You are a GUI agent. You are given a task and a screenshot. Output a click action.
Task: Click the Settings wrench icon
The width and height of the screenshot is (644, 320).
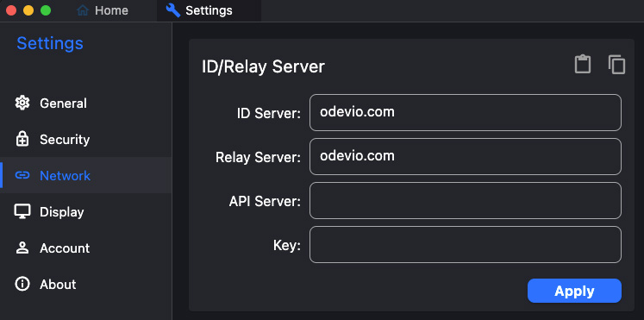[173, 10]
